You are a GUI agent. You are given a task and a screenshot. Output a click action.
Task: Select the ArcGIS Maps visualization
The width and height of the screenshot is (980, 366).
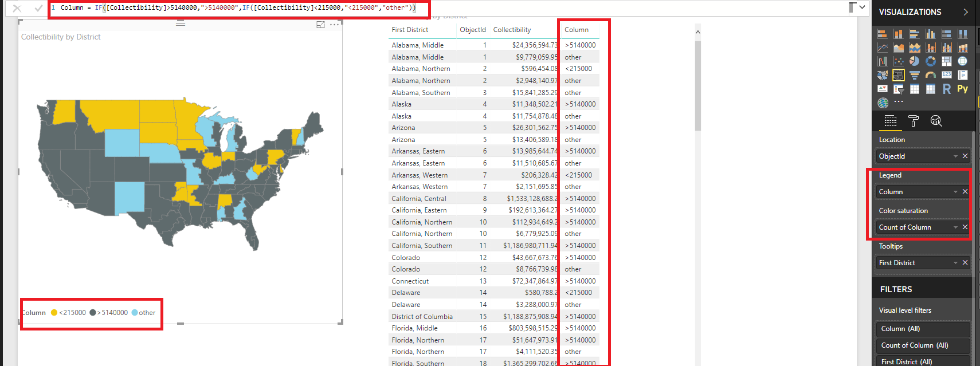[x=883, y=103]
